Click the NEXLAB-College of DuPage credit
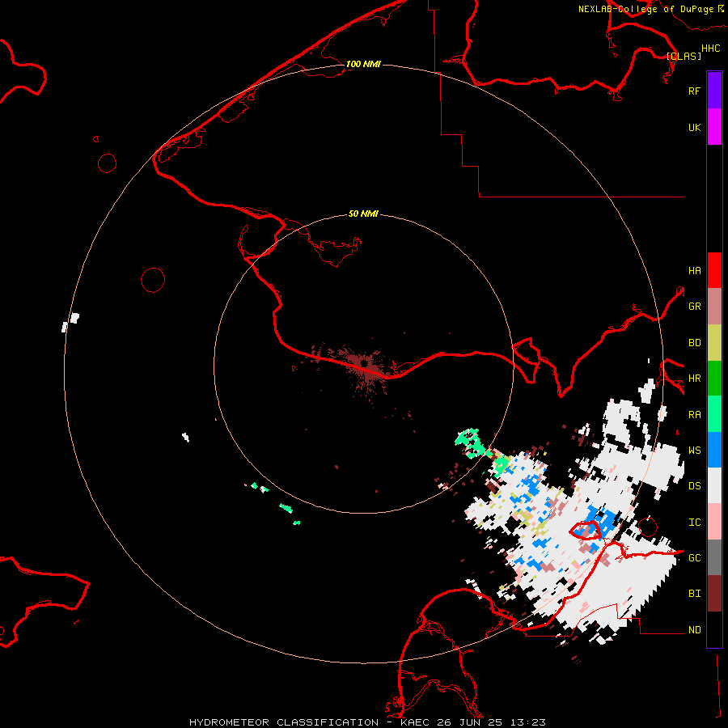This screenshot has width=728, height=728. (645, 9)
